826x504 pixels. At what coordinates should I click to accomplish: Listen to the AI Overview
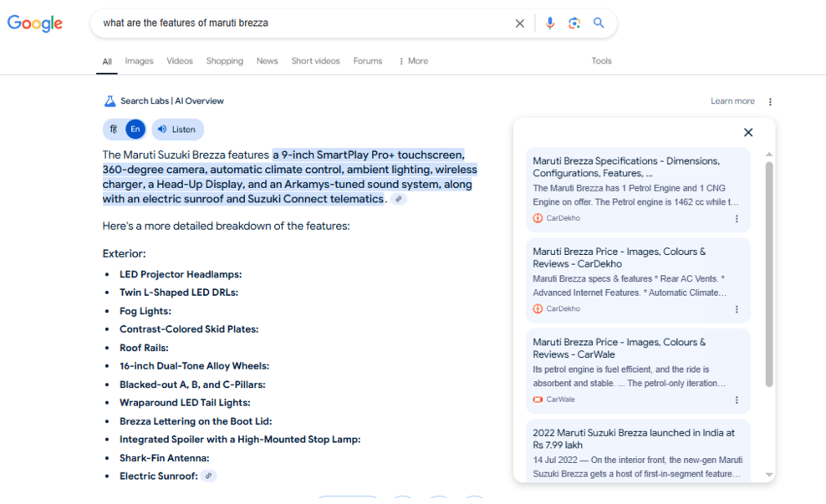click(176, 130)
